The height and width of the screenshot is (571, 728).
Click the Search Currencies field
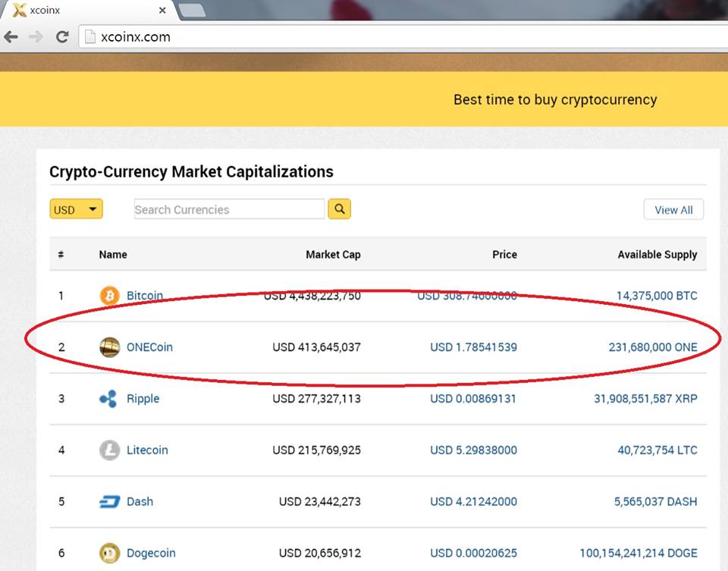(x=229, y=209)
